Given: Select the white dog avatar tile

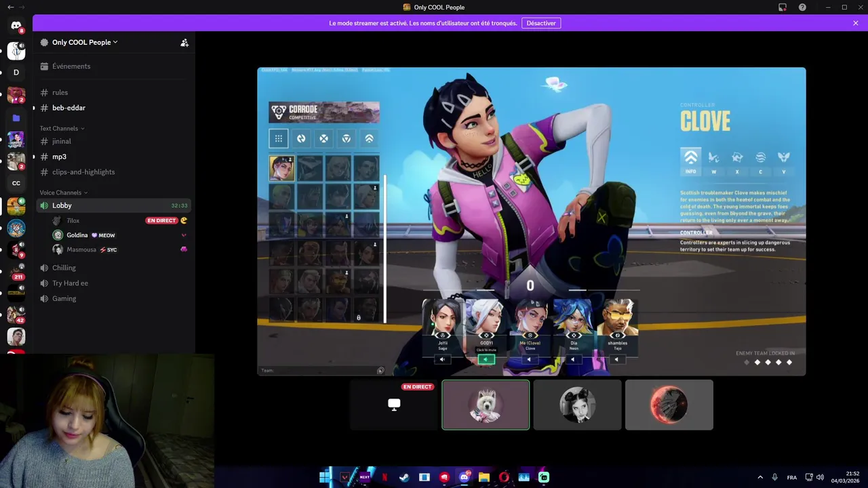Looking at the screenshot, I should [486, 405].
